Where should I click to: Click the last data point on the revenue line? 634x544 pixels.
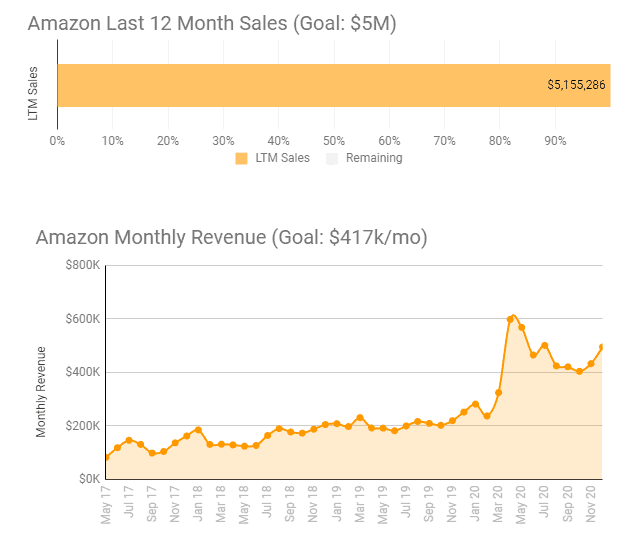(602, 347)
